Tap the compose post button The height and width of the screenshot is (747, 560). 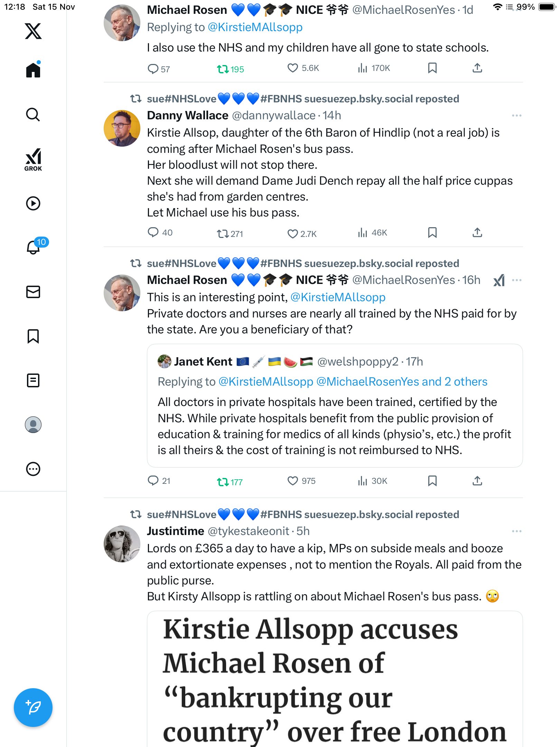(33, 707)
